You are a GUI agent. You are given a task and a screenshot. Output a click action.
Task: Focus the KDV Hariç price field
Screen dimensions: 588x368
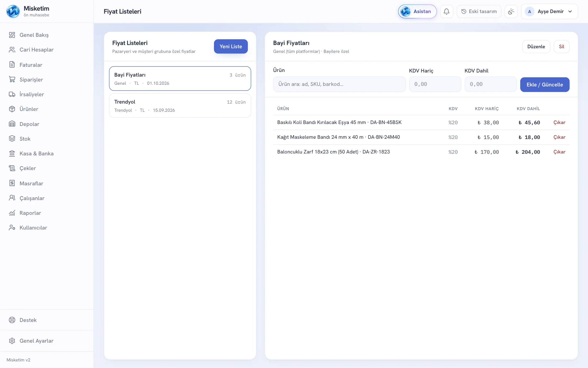point(435,84)
